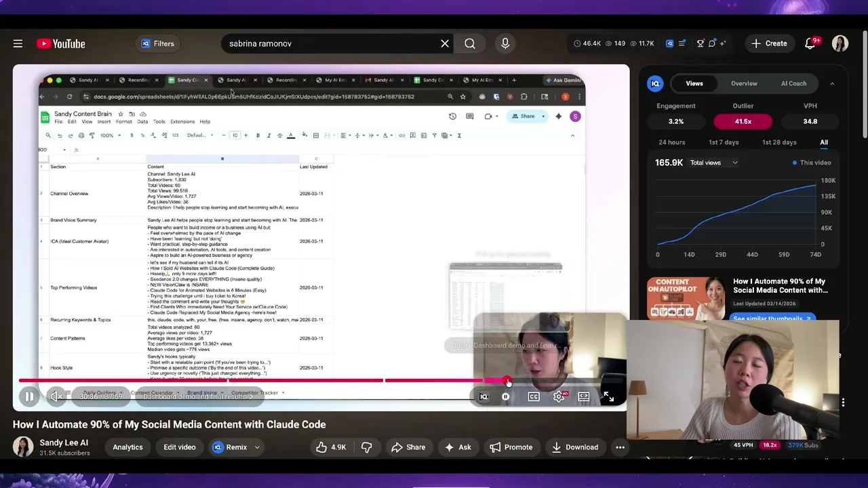Open the vidIQ logo icon in header toolbar

point(669,43)
